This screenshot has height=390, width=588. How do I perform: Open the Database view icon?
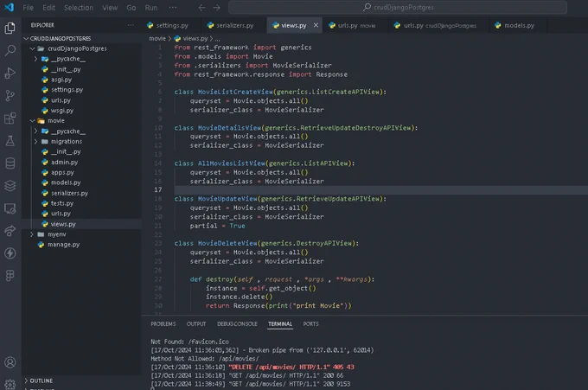tap(10, 163)
